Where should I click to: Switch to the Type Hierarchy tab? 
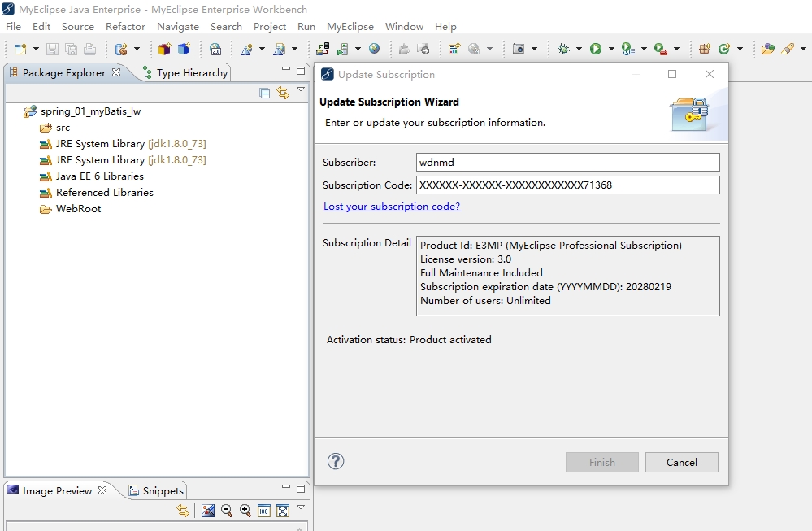(x=185, y=73)
